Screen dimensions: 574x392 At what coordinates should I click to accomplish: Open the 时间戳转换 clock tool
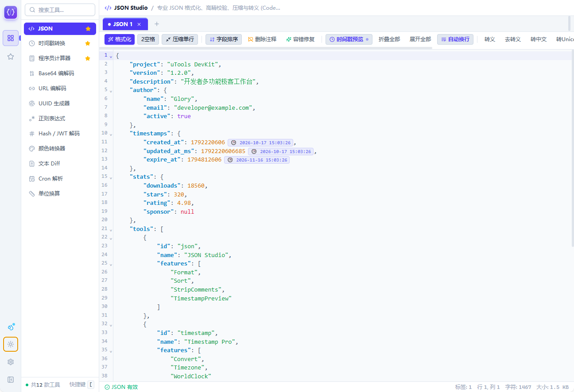pos(60,43)
